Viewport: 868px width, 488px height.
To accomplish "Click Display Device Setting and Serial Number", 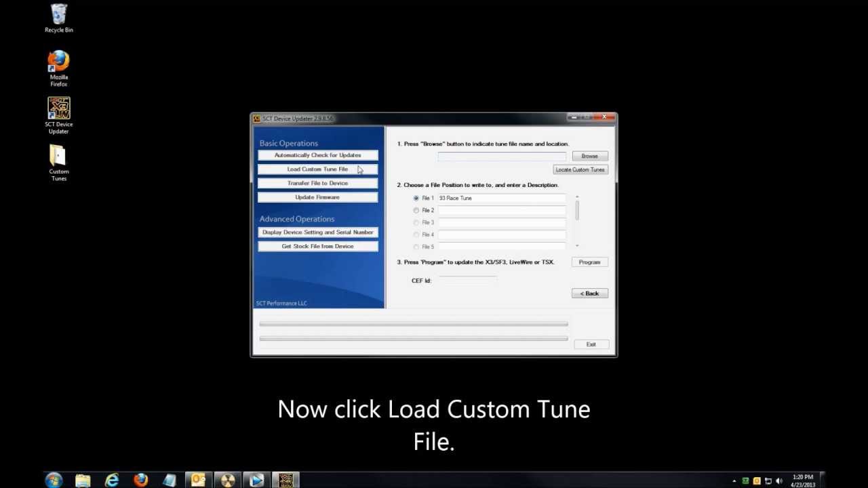I will click(317, 232).
